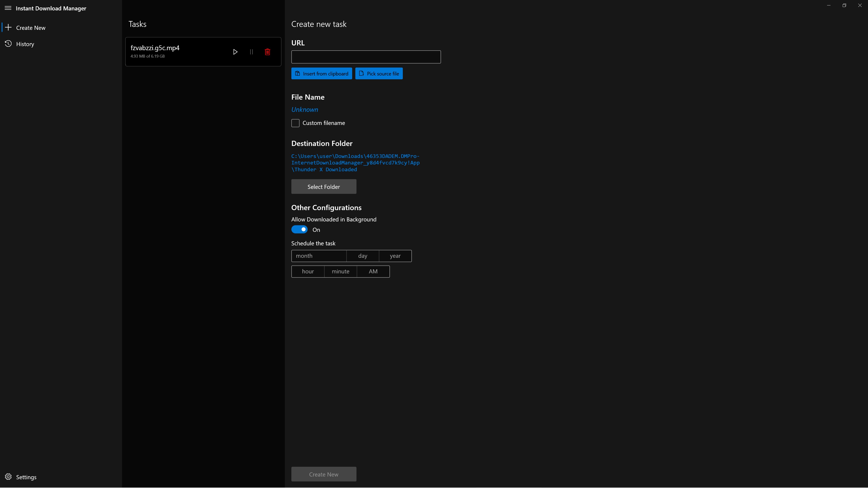868x488 pixels.
Task: Click the 4.93 MB of 6.19 GB progress text
Action: tap(148, 56)
